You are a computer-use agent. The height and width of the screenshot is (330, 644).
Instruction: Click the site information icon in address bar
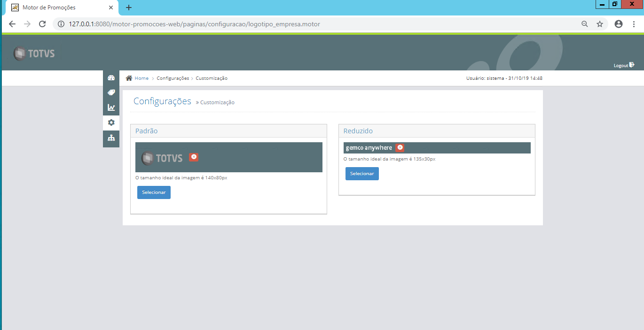[x=61, y=24]
